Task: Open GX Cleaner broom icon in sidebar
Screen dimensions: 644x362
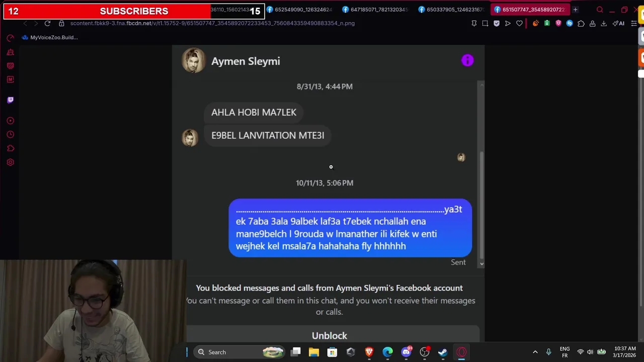Action: tap(10, 52)
